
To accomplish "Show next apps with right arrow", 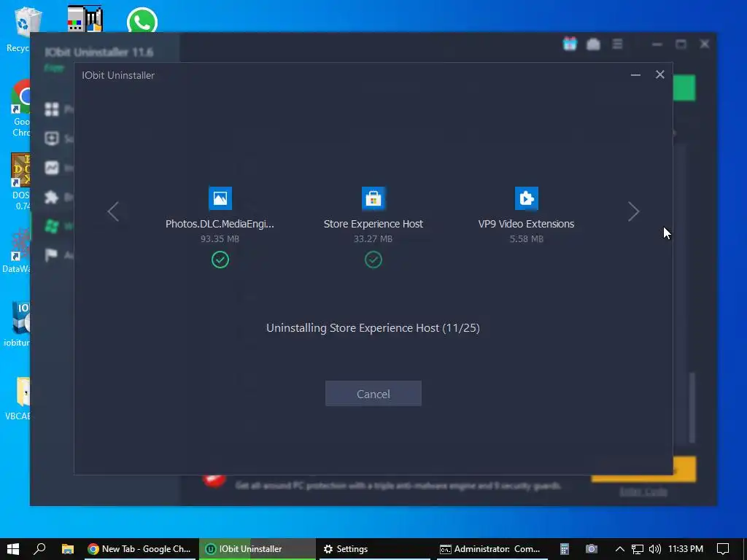I will click(x=633, y=211).
